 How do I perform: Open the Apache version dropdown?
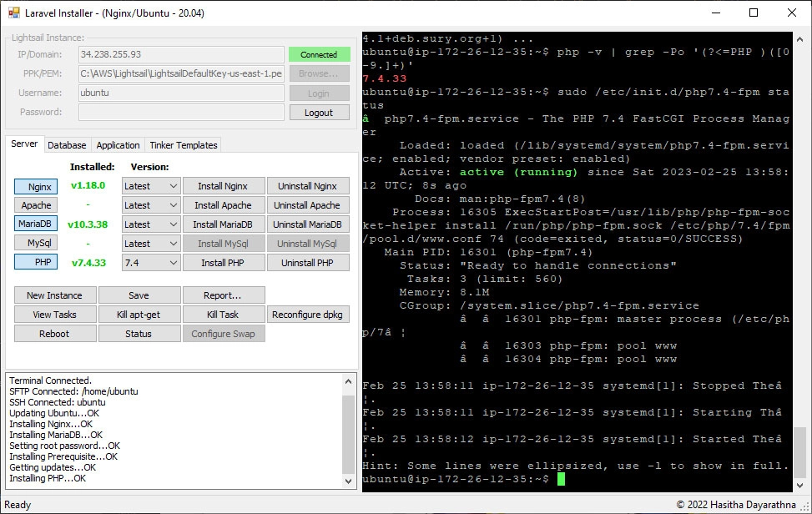point(151,205)
